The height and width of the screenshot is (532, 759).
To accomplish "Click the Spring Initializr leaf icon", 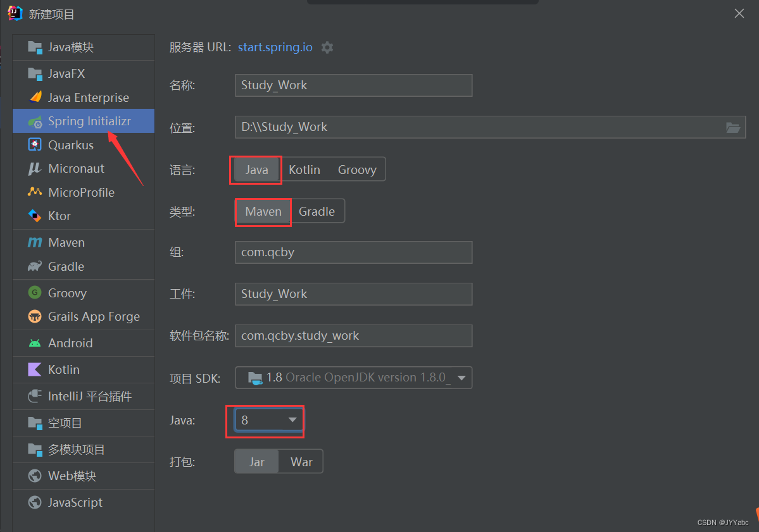I will coord(35,121).
